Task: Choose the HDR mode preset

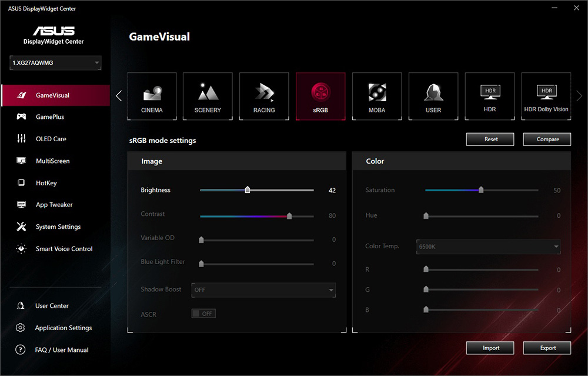Action: click(490, 97)
